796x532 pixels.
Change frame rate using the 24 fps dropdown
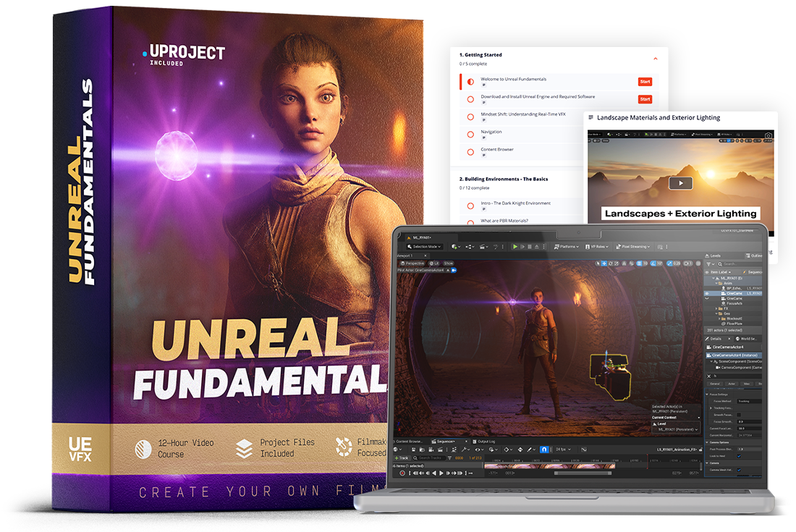(562, 449)
